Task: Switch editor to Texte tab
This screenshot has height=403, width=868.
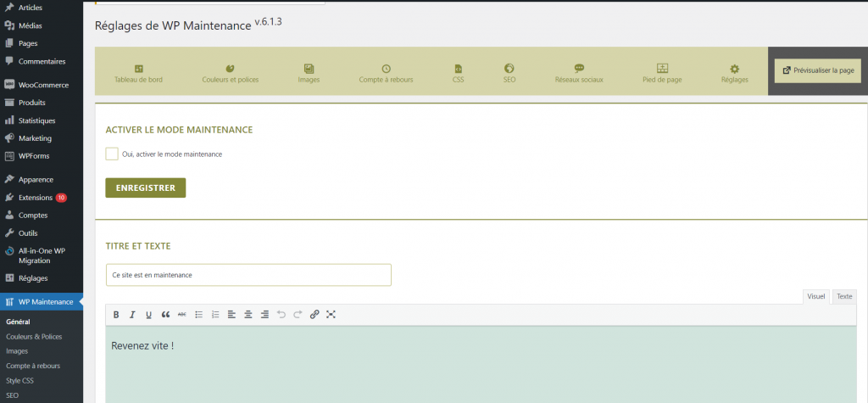Action: [x=844, y=297]
